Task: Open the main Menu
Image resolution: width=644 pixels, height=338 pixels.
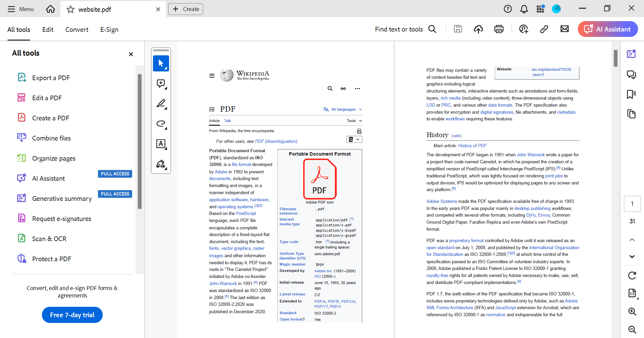Action: click(20, 9)
